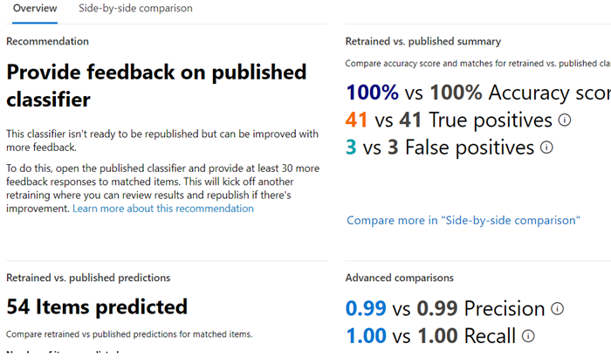
Task: Click the Retrained vs. published summary title
Action: pos(423,41)
